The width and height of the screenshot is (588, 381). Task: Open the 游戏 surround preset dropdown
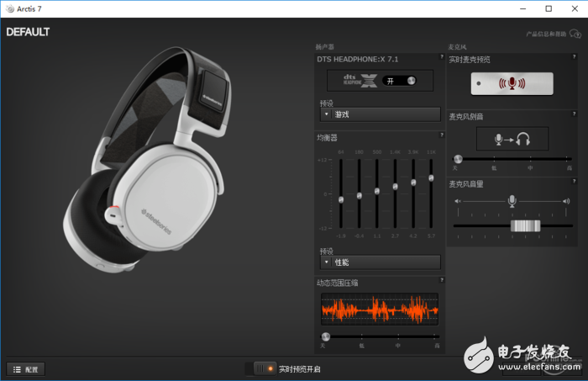[380, 114]
